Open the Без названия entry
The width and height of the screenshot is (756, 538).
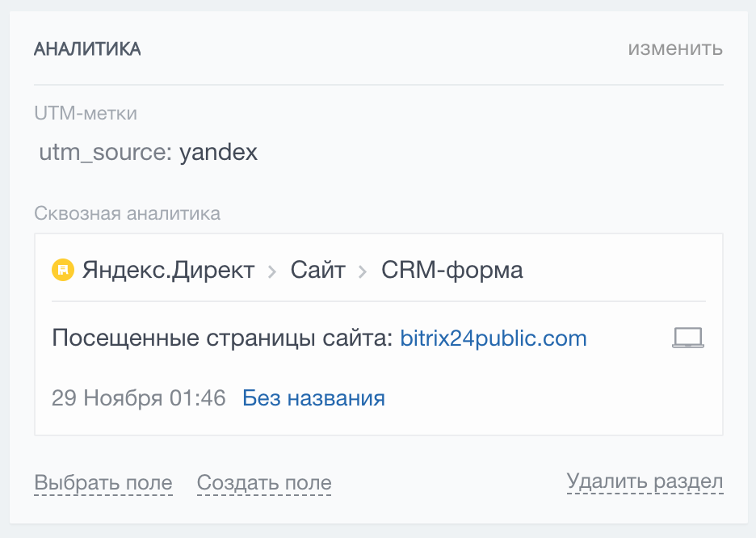pyautogui.click(x=313, y=397)
